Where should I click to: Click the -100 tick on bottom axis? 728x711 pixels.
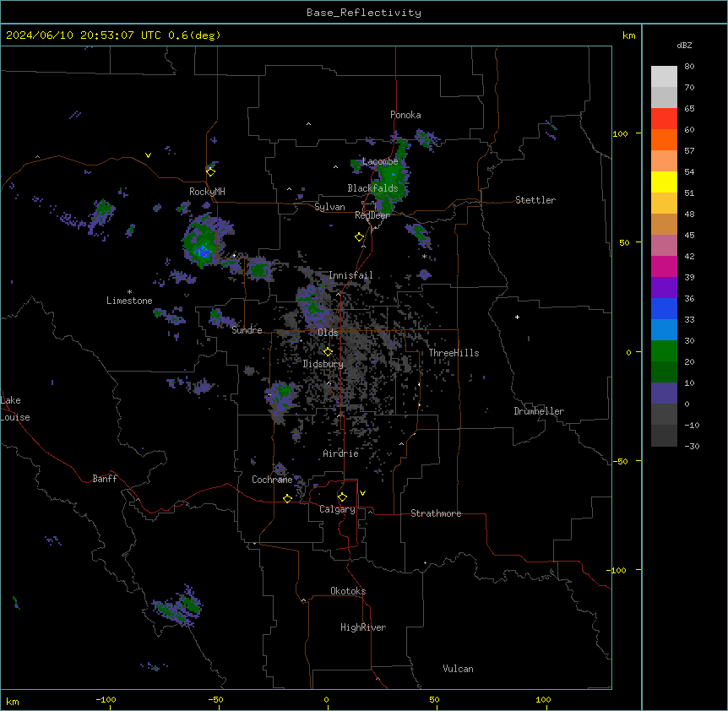(x=106, y=699)
